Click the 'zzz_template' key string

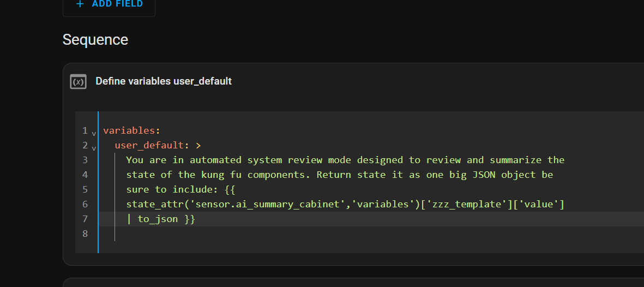click(462, 204)
